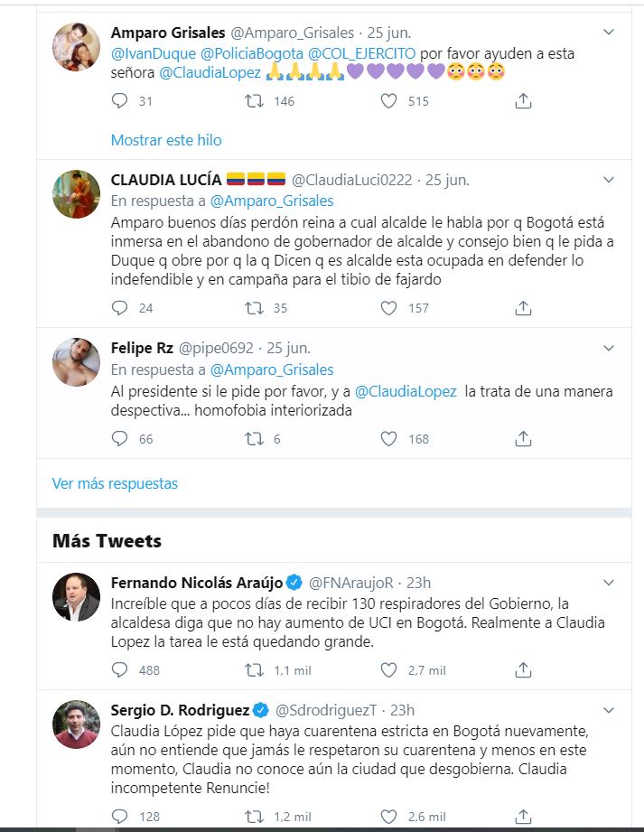Retweet Sergio D. Rodriguez's tweet
Screen dimensions: 644x832
(x=255, y=818)
